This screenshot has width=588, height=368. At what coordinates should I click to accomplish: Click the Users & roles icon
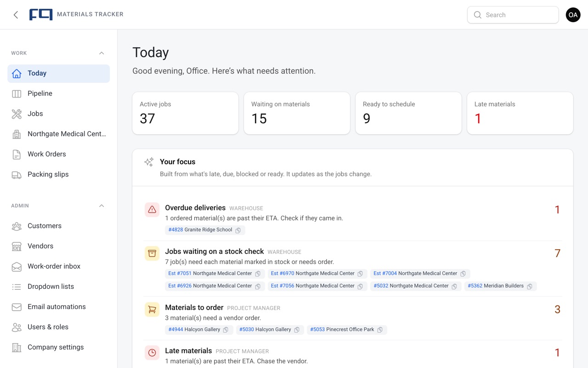click(17, 328)
